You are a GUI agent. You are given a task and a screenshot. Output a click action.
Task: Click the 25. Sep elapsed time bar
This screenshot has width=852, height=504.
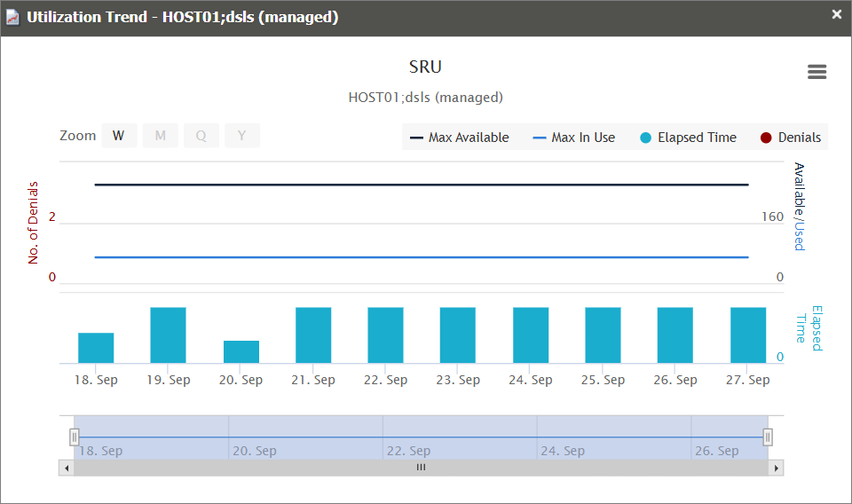click(x=603, y=335)
